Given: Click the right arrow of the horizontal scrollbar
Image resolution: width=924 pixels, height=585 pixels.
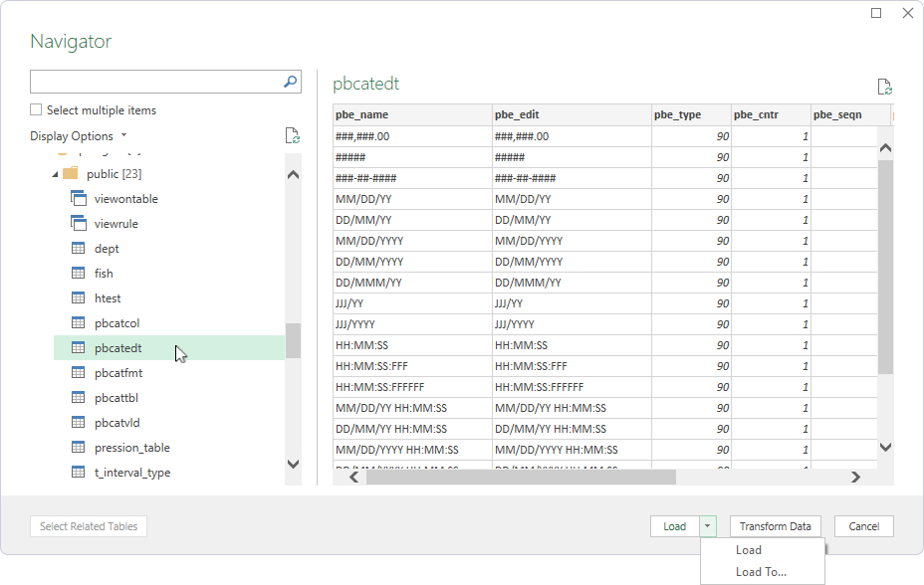Looking at the screenshot, I should [x=855, y=477].
